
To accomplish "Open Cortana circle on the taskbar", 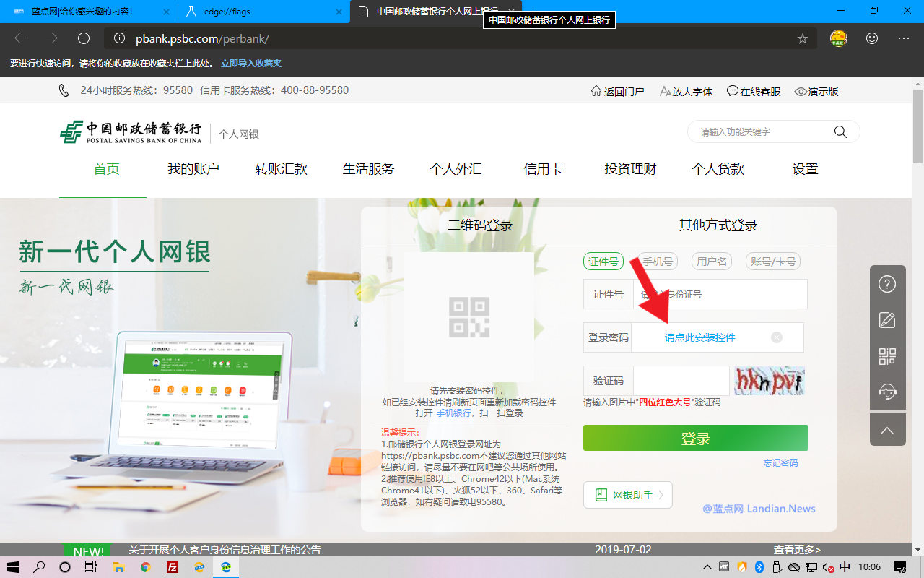I will click(x=64, y=567).
